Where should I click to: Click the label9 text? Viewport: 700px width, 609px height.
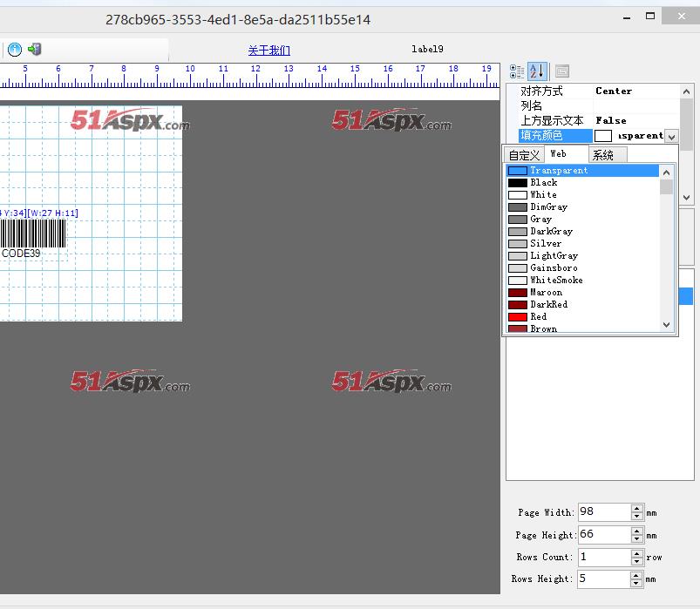[x=427, y=49]
